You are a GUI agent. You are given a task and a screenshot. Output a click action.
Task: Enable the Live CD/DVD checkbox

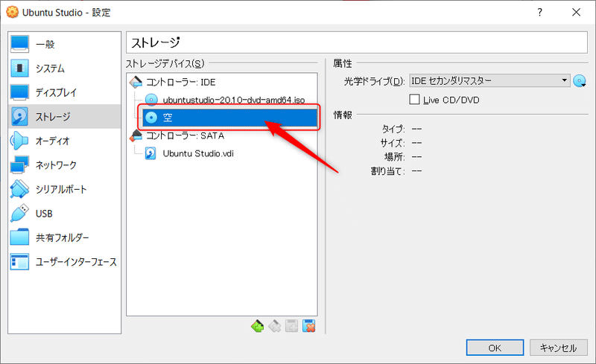pyautogui.click(x=414, y=100)
